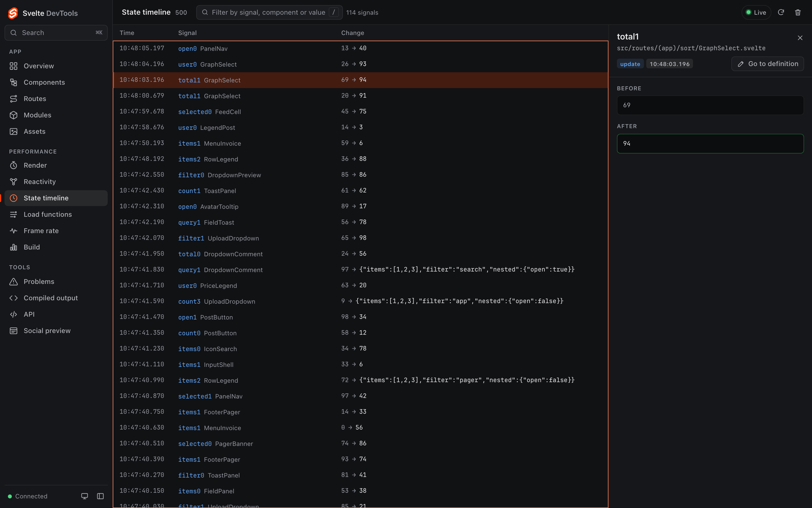Clear timeline with the trash icon
812x508 pixels.
tap(798, 12)
